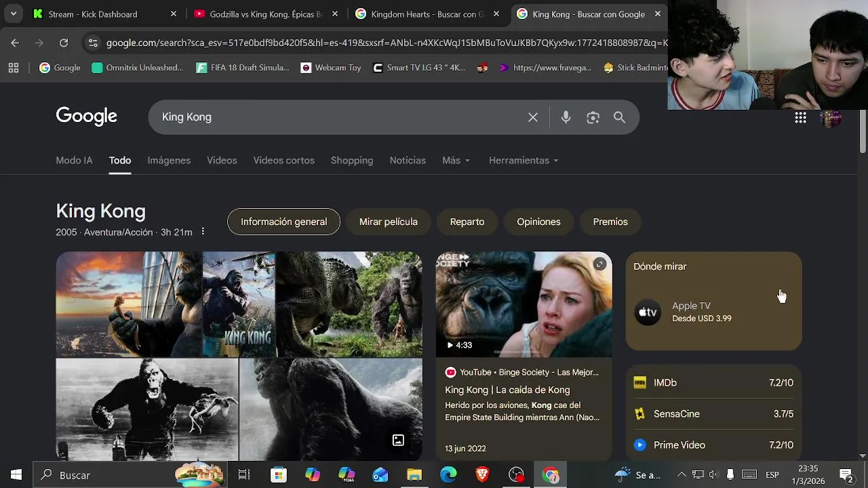Image resolution: width=868 pixels, height=488 pixels.
Task: Open the Google bookmark
Action: point(60,68)
